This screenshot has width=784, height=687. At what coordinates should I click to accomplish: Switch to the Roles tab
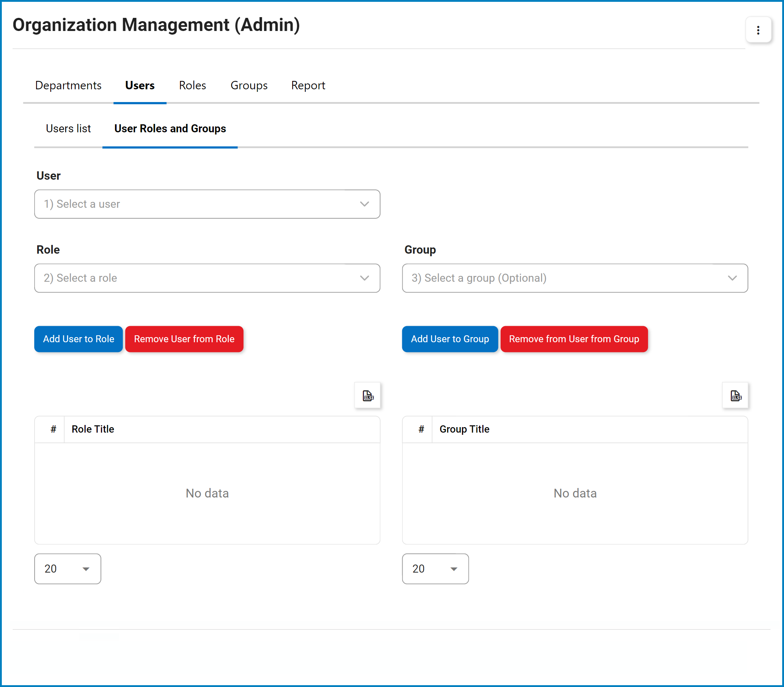[192, 86]
